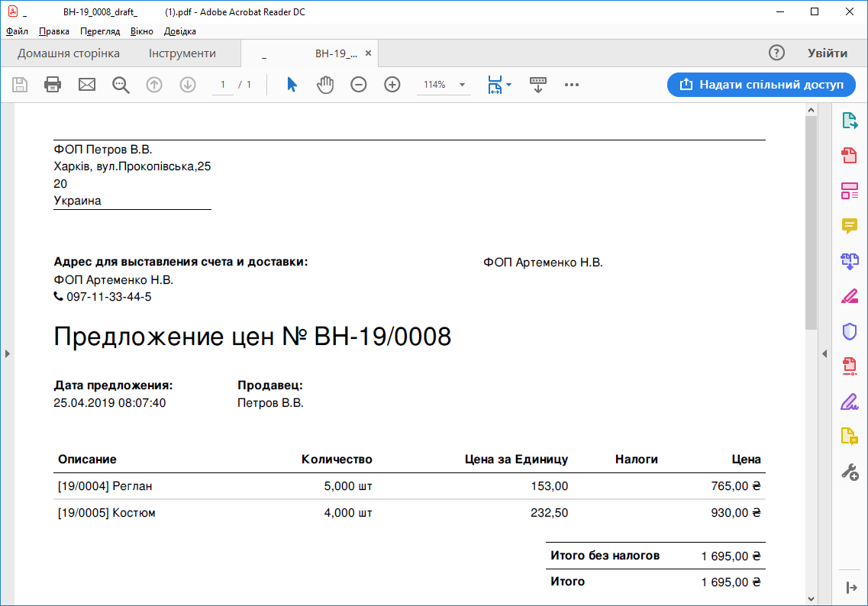The width and height of the screenshot is (868, 606).
Task: Click Надати спільний доступ button
Action: click(x=761, y=85)
